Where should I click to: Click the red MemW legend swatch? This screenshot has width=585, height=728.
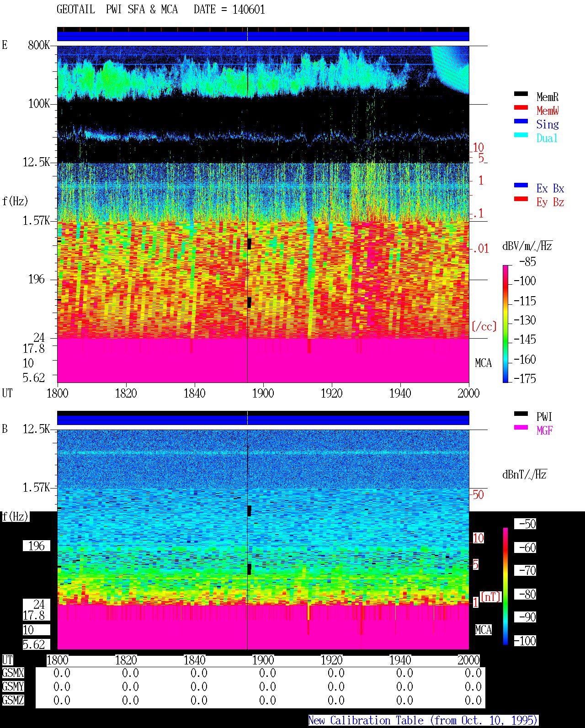(x=521, y=107)
